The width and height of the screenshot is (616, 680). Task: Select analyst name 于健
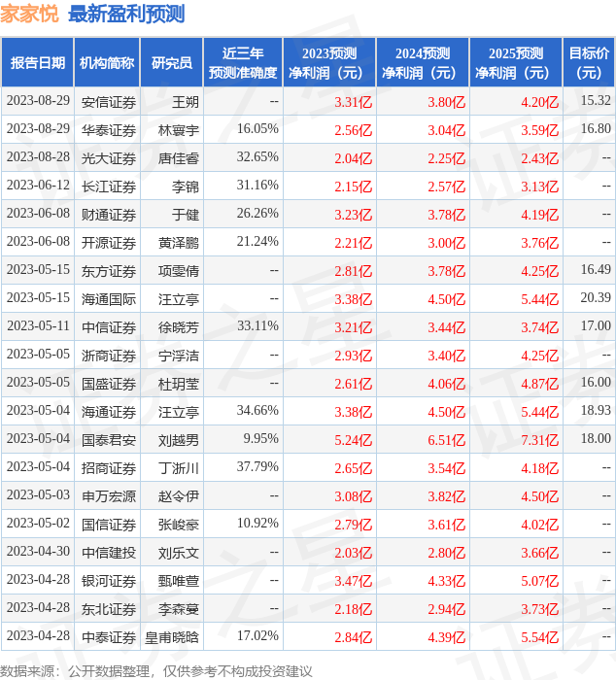point(186,215)
